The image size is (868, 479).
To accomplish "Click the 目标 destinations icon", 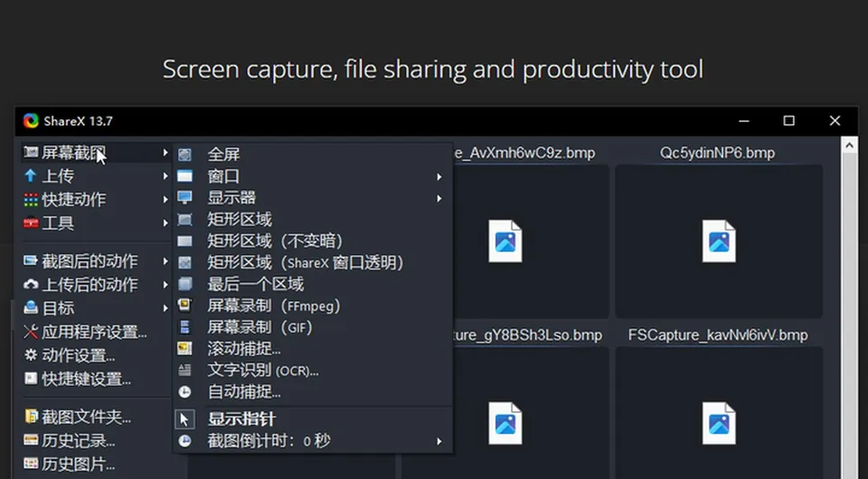I will (31, 307).
